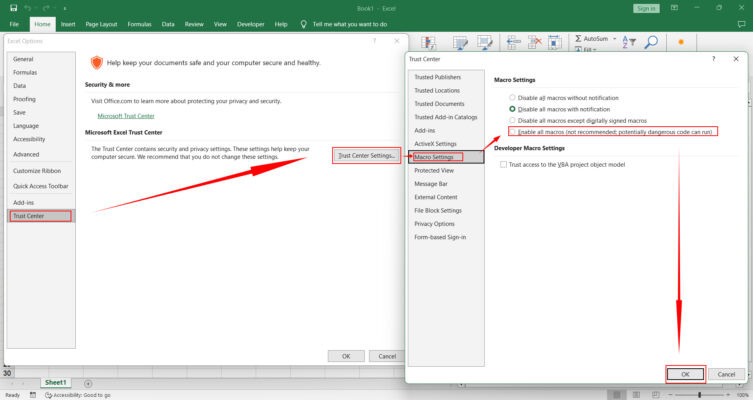The height and width of the screenshot is (400, 753).
Task: Click the Insert cells icon
Action: tap(513, 42)
